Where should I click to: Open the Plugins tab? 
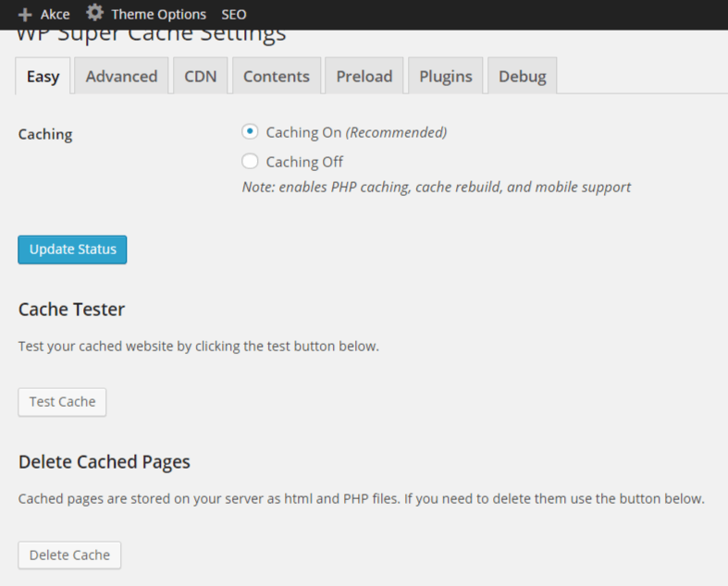pos(446,76)
